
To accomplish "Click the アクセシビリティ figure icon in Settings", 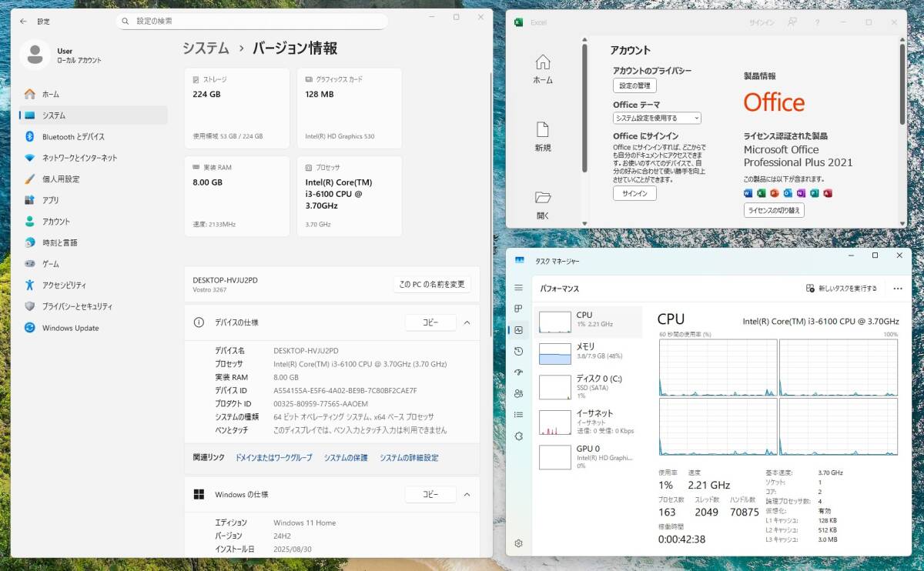I will click(x=29, y=285).
